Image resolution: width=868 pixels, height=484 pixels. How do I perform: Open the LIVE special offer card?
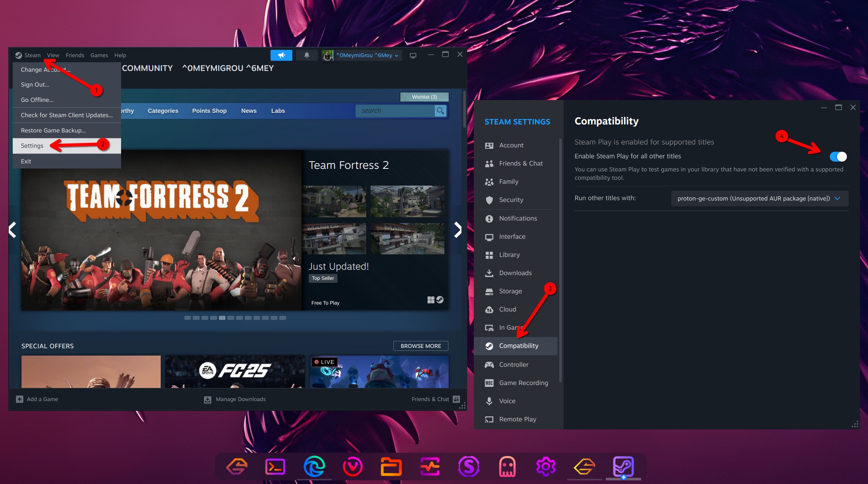pyautogui.click(x=379, y=372)
